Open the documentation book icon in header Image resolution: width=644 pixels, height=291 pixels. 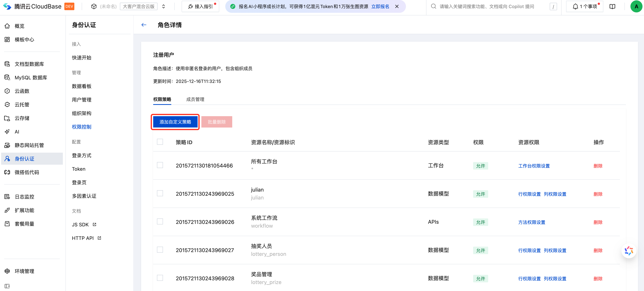coord(612,7)
